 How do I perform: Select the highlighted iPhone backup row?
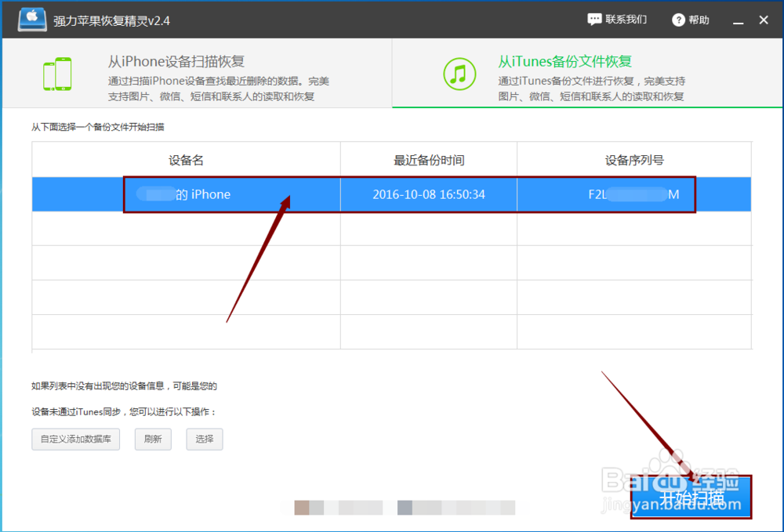pos(392,194)
